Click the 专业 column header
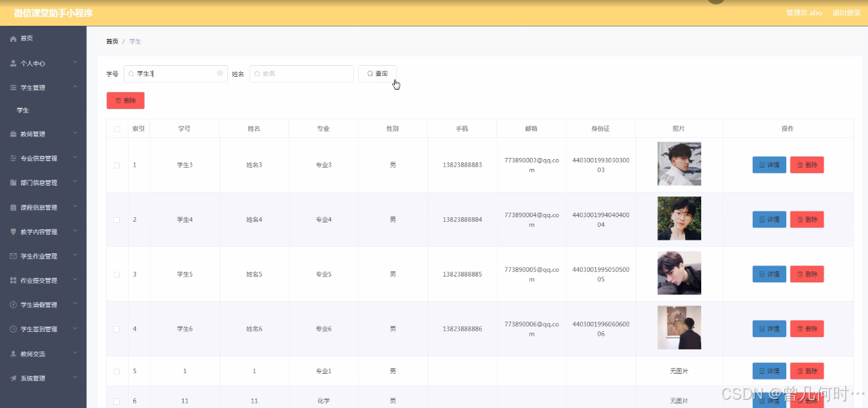Viewport: 868px width, 408px height. pos(323,129)
